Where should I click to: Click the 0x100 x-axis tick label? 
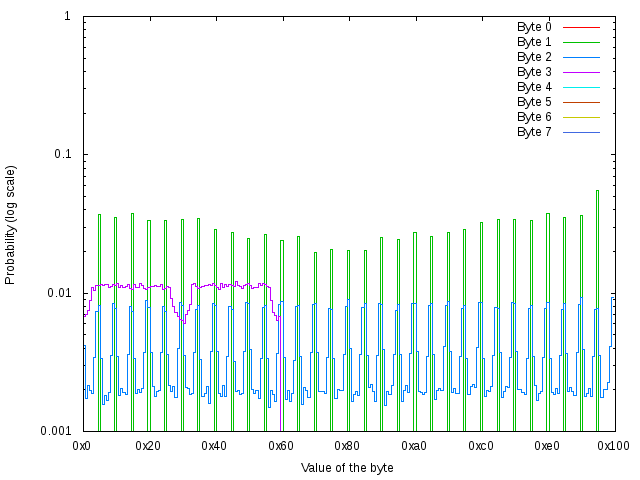coord(612,446)
